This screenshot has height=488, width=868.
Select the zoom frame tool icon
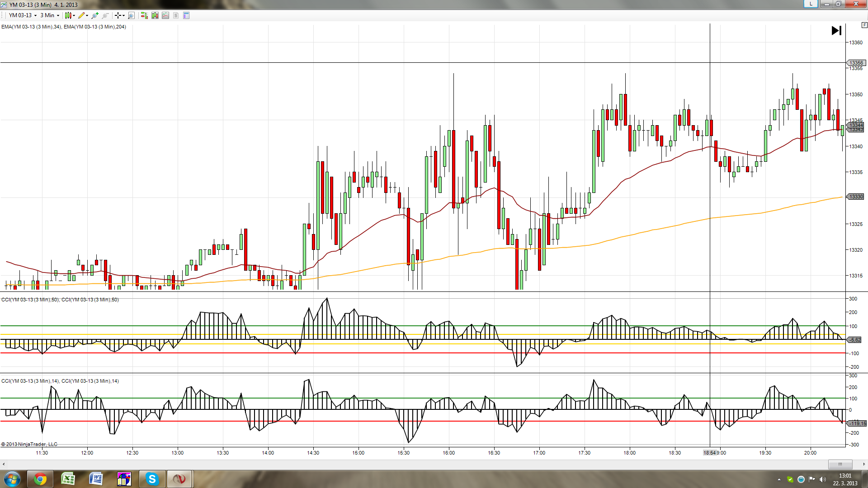pos(131,15)
